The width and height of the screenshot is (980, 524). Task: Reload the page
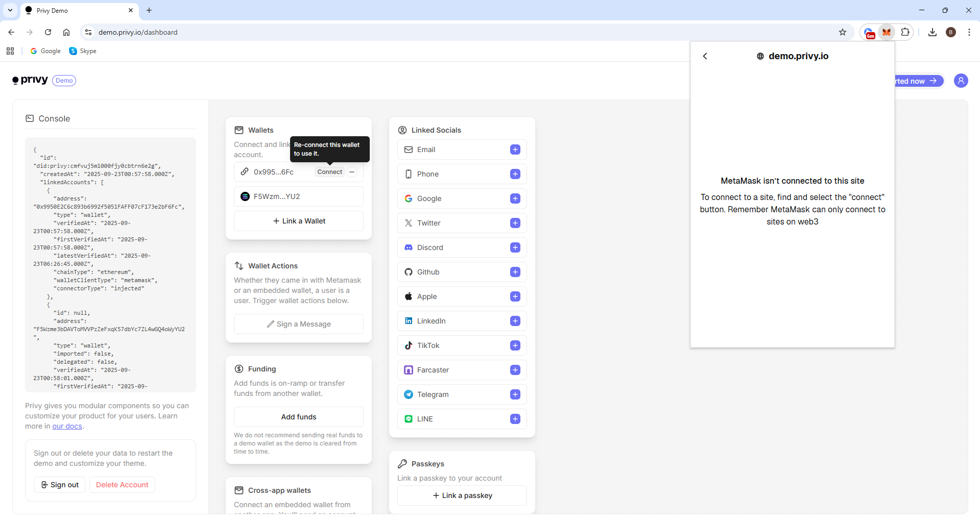[x=48, y=32]
